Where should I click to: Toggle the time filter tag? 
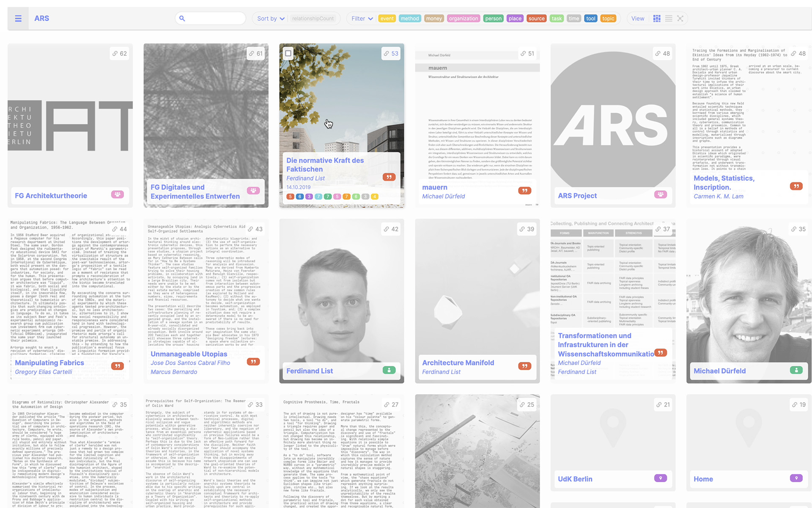click(x=574, y=18)
